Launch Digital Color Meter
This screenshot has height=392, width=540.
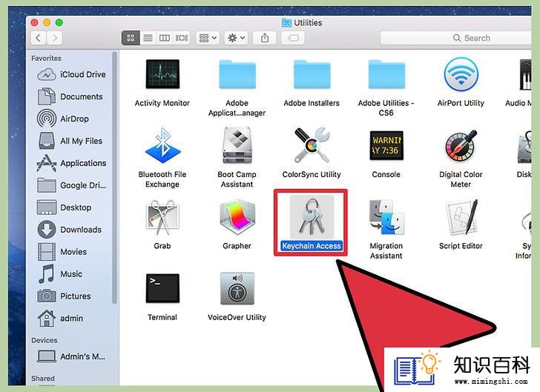(461, 146)
